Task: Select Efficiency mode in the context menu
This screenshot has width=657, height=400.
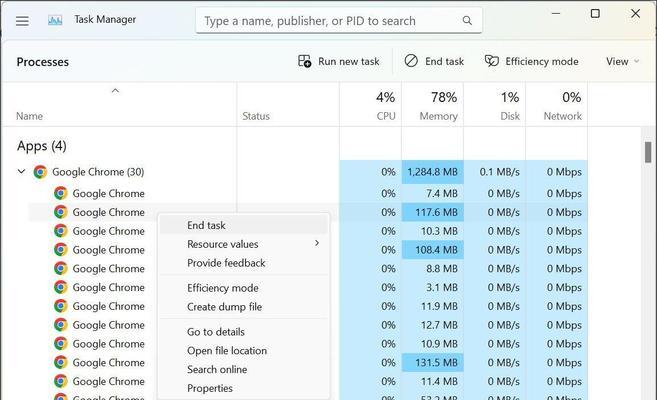Action: pyautogui.click(x=243, y=288)
